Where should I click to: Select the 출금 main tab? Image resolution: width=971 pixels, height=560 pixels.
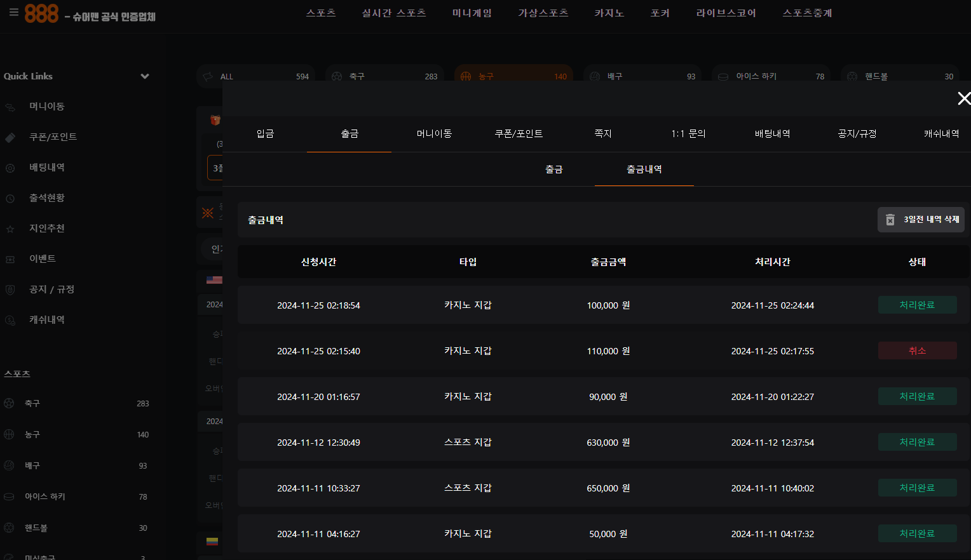coord(350,134)
